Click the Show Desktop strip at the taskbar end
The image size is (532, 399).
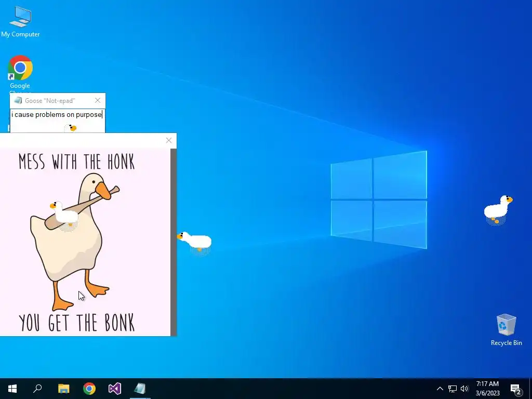530,389
